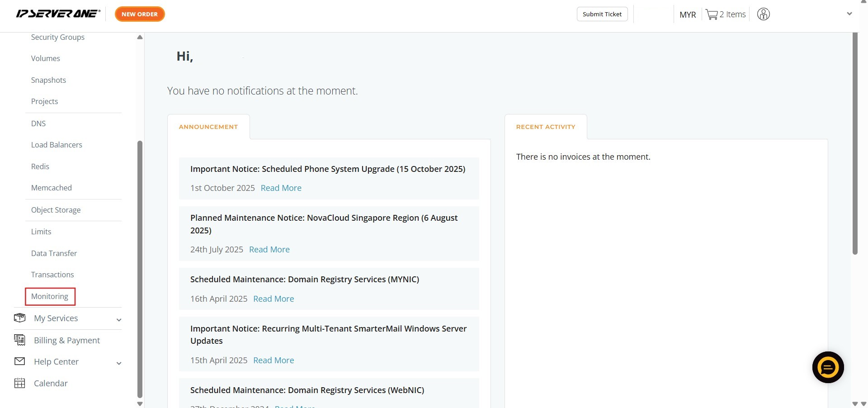Expand the My Services submenu chevron

coord(119,320)
